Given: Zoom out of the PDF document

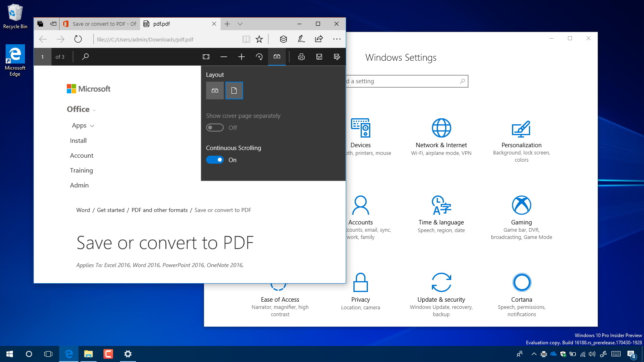Looking at the screenshot, I should 224,57.
